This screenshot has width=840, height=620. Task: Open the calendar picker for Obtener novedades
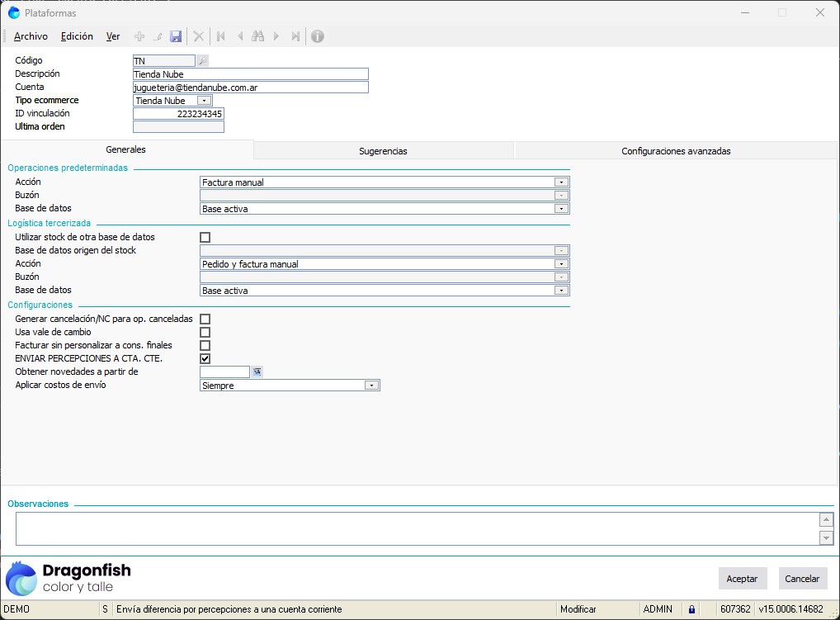[257, 372]
